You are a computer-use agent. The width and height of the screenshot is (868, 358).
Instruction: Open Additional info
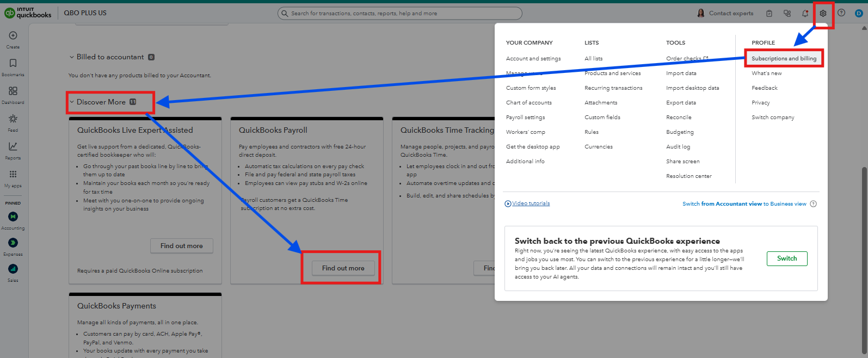525,162
